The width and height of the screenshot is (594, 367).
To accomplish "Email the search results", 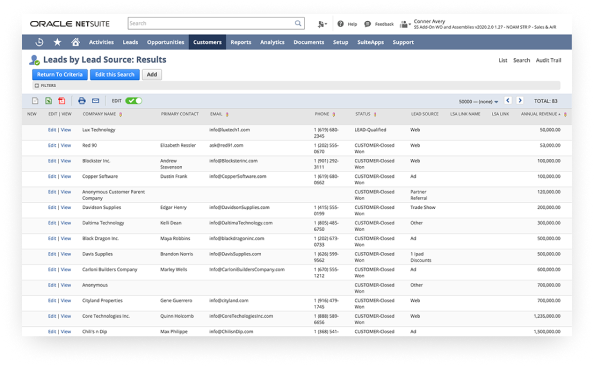I will [x=95, y=100].
